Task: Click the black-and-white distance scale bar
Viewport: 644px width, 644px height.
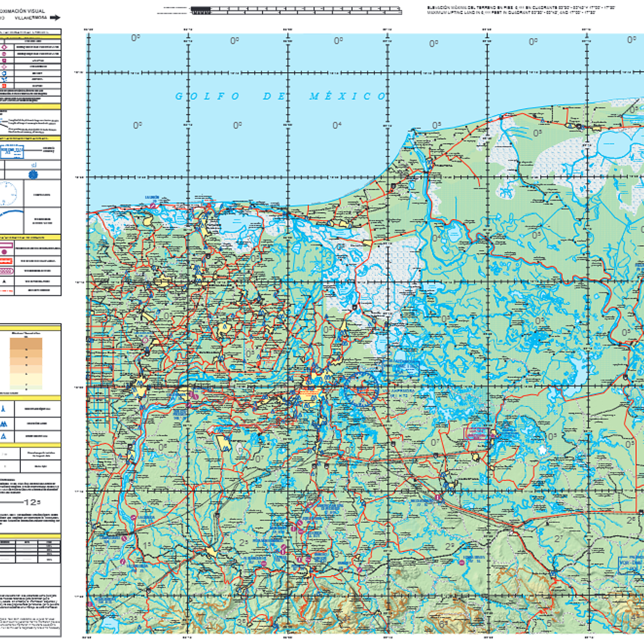Action: click(282, 10)
